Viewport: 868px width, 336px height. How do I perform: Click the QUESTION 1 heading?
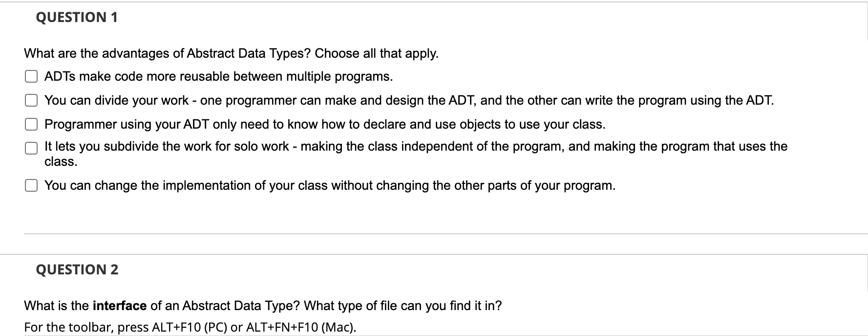76,17
